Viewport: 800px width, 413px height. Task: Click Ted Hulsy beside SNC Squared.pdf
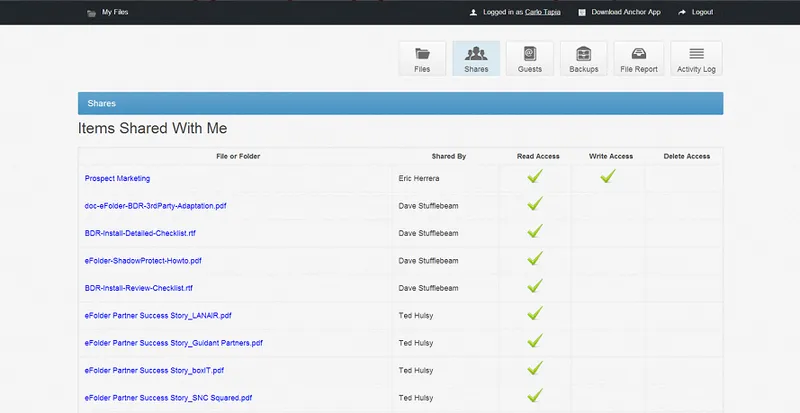click(416, 398)
